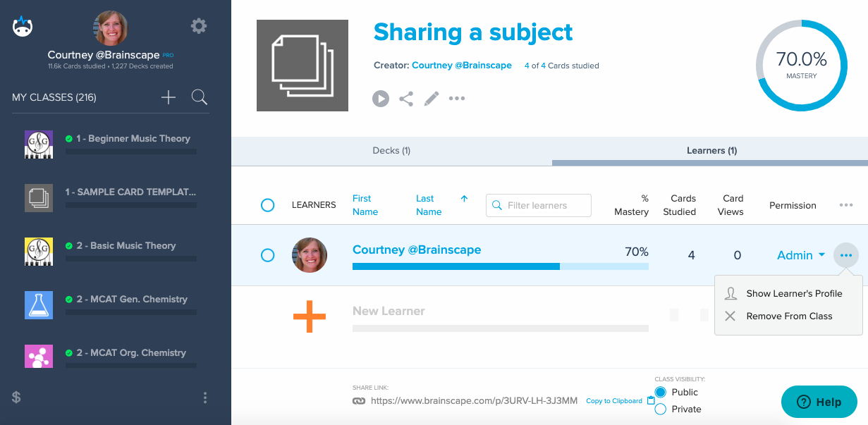Sort learners by First Name
This screenshot has height=425, width=868.
(x=365, y=205)
